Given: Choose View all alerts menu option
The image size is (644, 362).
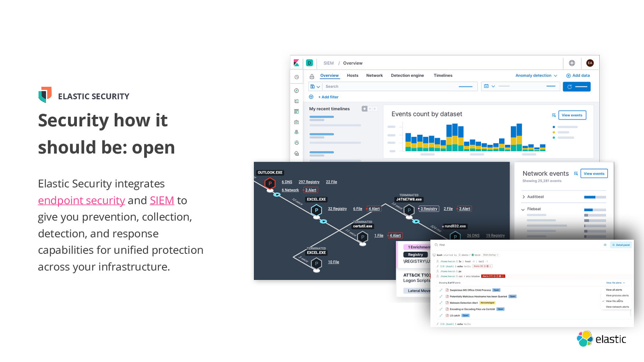Looking at the screenshot, I should [x=614, y=290].
